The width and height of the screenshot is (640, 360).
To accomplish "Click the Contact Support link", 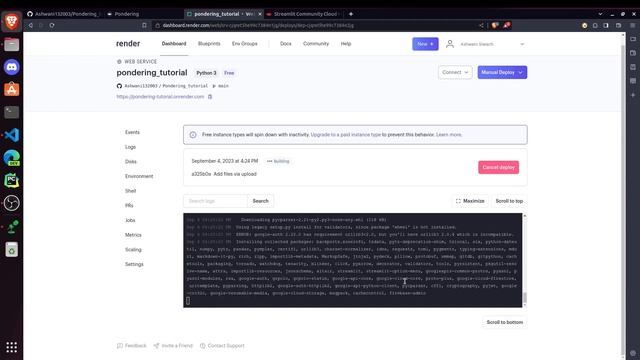I will pos(222,346).
